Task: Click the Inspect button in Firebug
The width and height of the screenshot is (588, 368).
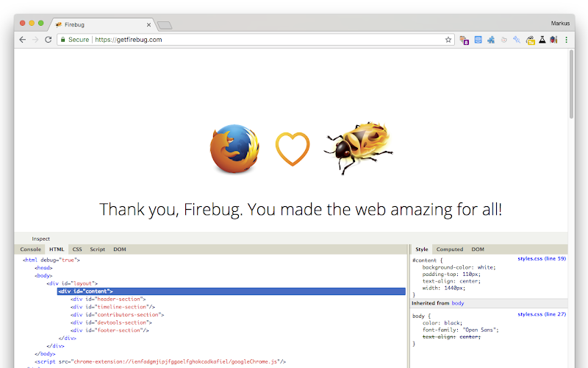Action: tap(40, 238)
